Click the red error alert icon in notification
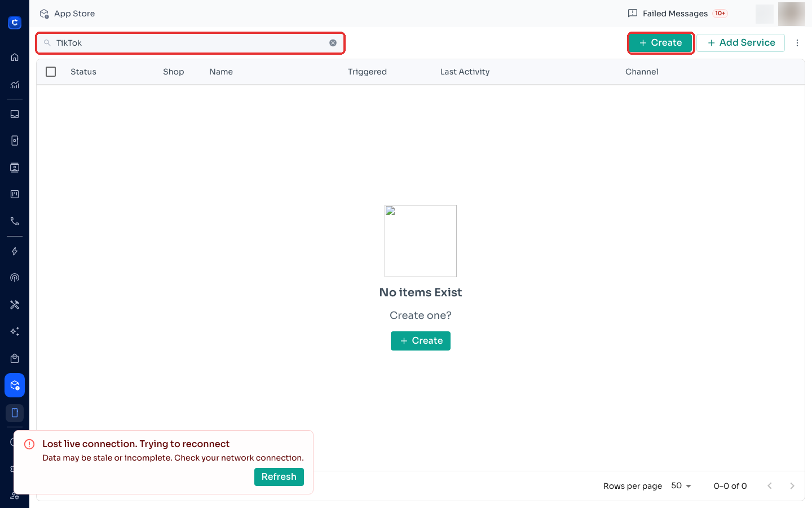 pyautogui.click(x=29, y=444)
